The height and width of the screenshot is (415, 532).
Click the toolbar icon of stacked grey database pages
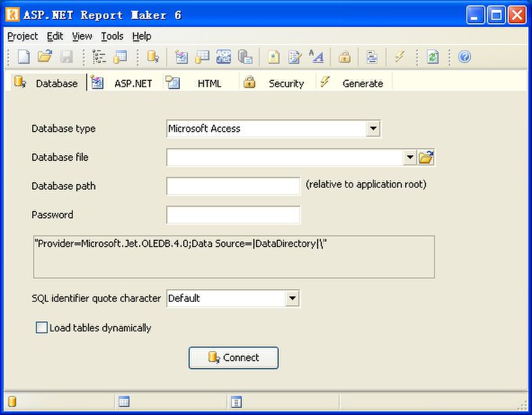(244, 57)
